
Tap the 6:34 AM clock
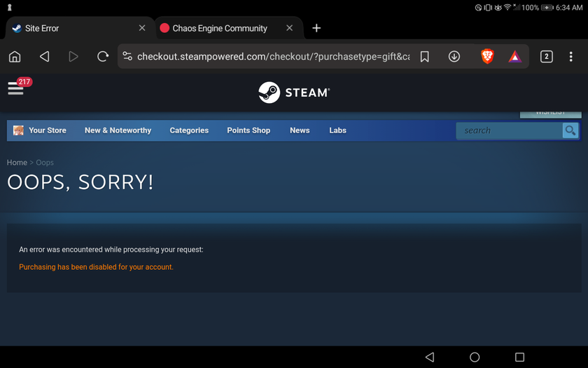tap(569, 8)
